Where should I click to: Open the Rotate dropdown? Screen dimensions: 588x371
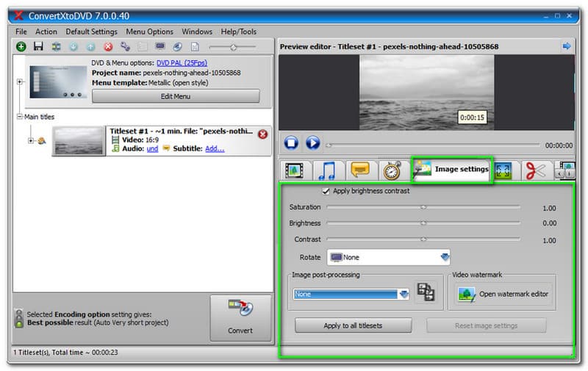(444, 258)
